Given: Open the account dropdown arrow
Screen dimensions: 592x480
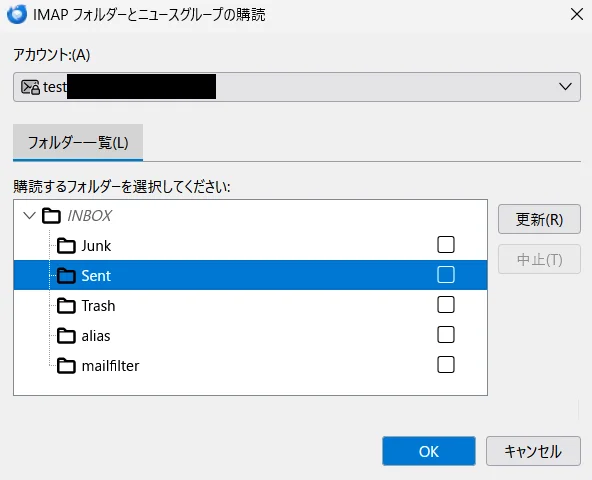Looking at the screenshot, I should tap(565, 87).
